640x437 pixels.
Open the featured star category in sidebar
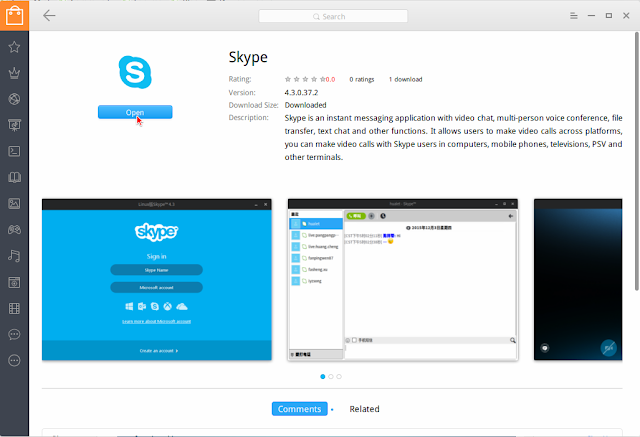[14, 47]
